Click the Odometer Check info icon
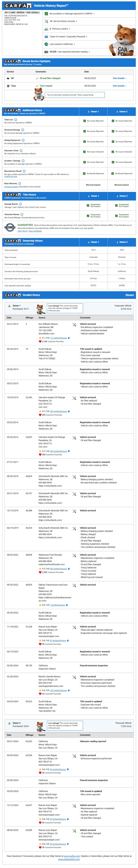This screenshot has width=138, height=868. coord(21,151)
